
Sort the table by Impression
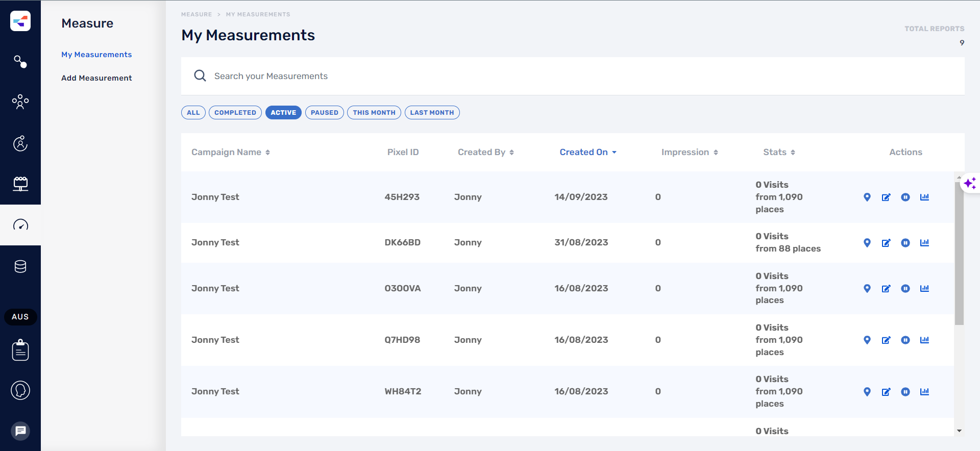[x=690, y=152]
